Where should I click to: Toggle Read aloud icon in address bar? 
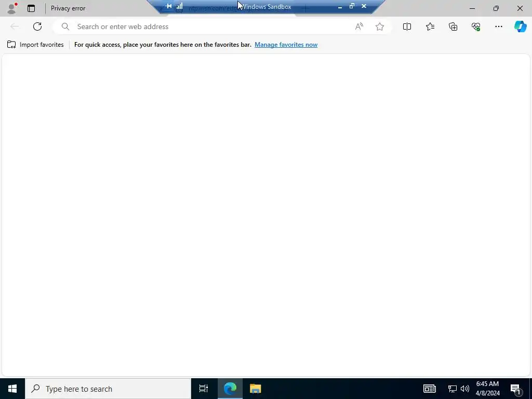click(x=359, y=26)
